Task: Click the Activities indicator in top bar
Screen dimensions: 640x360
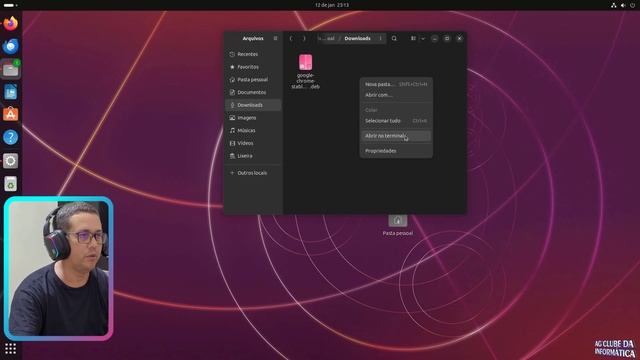Action: [10, 5]
